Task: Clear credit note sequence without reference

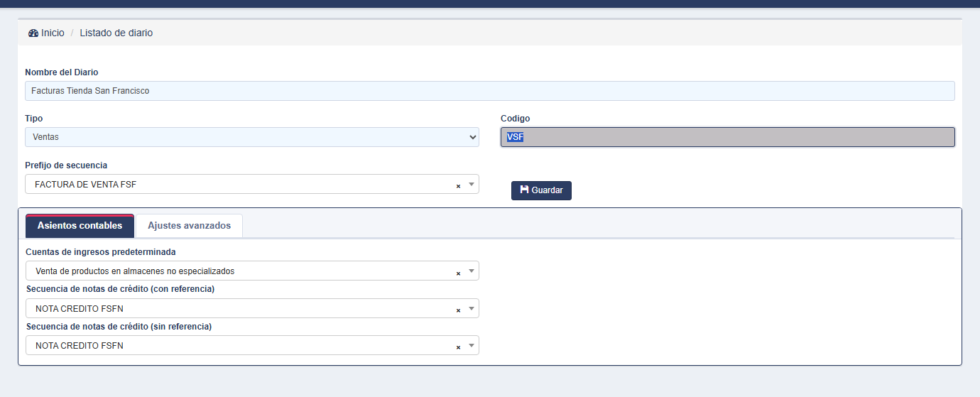Action: 458,347
